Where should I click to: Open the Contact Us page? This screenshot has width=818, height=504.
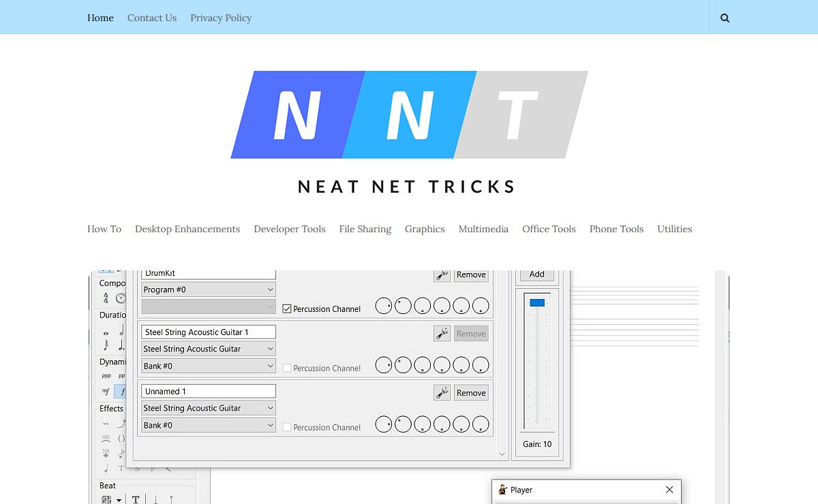[x=152, y=18]
